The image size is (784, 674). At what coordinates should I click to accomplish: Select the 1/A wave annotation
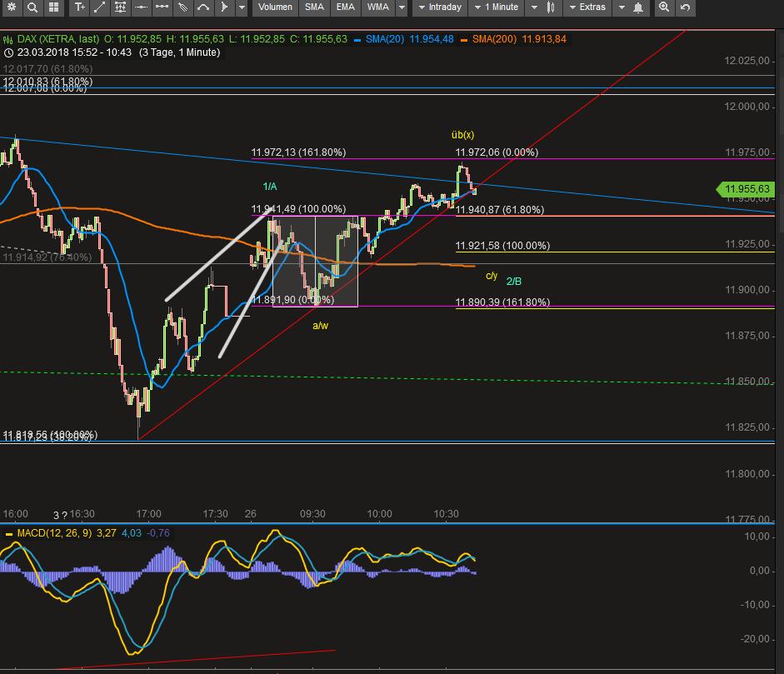(x=269, y=187)
